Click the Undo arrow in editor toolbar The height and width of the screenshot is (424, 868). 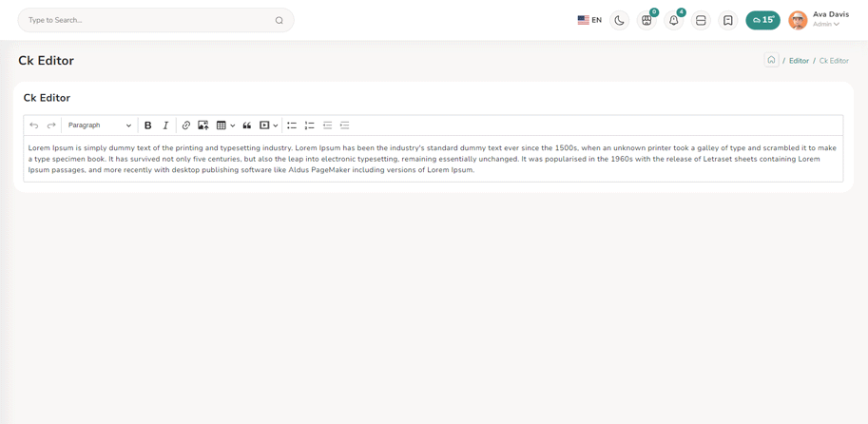pyautogui.click(x=34, y=125)
